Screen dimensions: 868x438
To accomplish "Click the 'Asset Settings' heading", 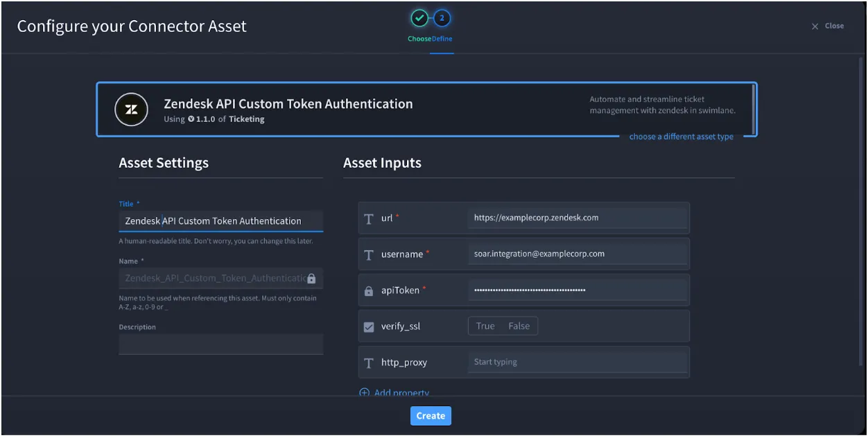I will click(164, 163).
